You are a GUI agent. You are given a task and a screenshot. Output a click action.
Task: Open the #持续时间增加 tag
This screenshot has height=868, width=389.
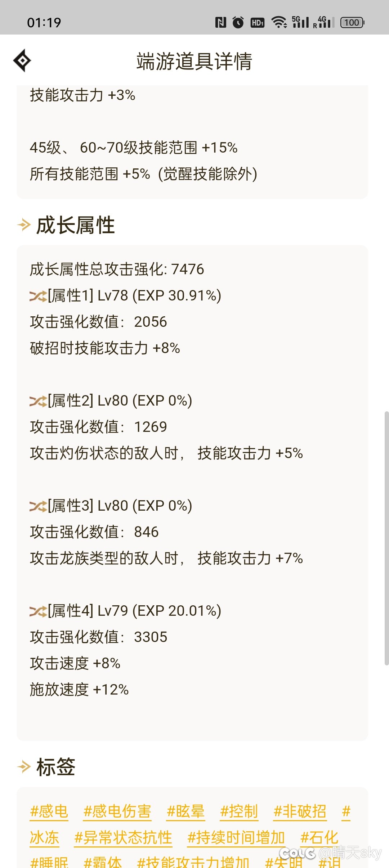[236, 838]
